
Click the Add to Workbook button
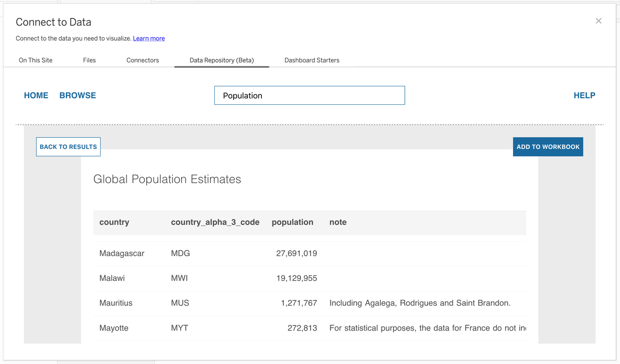point(548,147)
